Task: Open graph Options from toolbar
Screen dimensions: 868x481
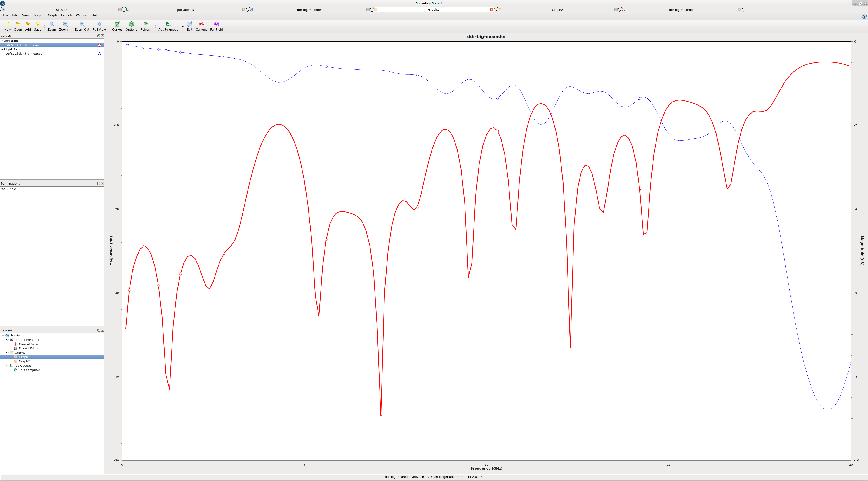Action: pyautogui.click(x=131, y=24)
